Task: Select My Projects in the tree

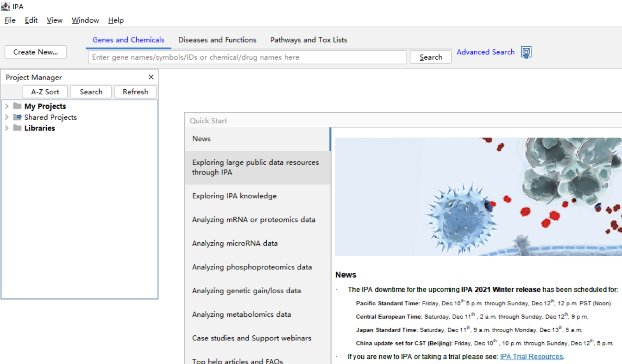Action: coord(45,106)
